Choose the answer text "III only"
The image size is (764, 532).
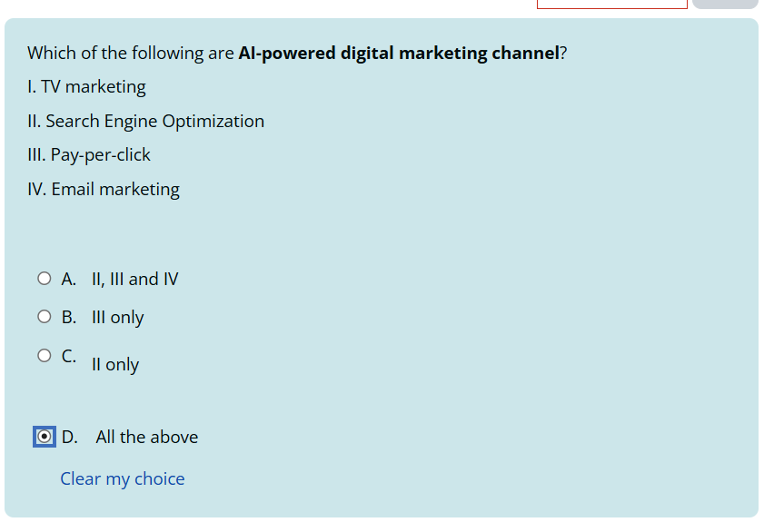[x=117, y=318]
